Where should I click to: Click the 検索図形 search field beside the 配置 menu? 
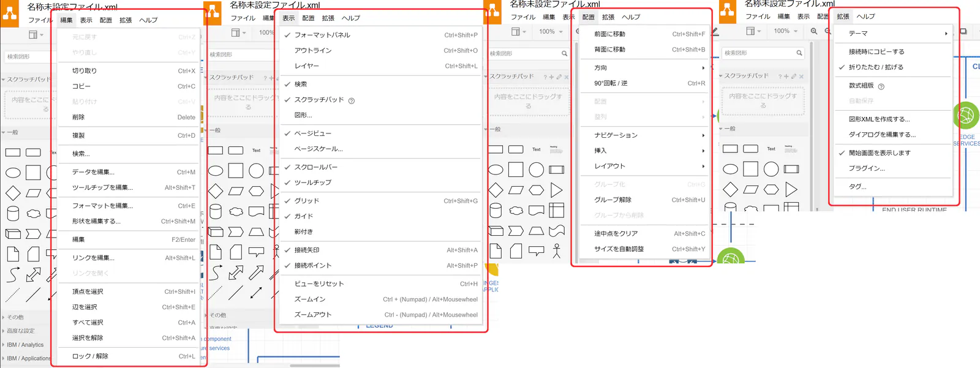click(x=529, y=54)
